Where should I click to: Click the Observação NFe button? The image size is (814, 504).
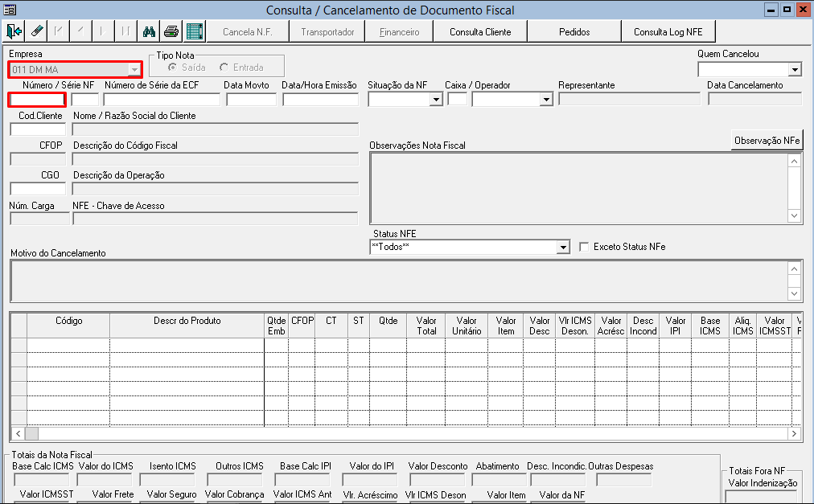767,140
